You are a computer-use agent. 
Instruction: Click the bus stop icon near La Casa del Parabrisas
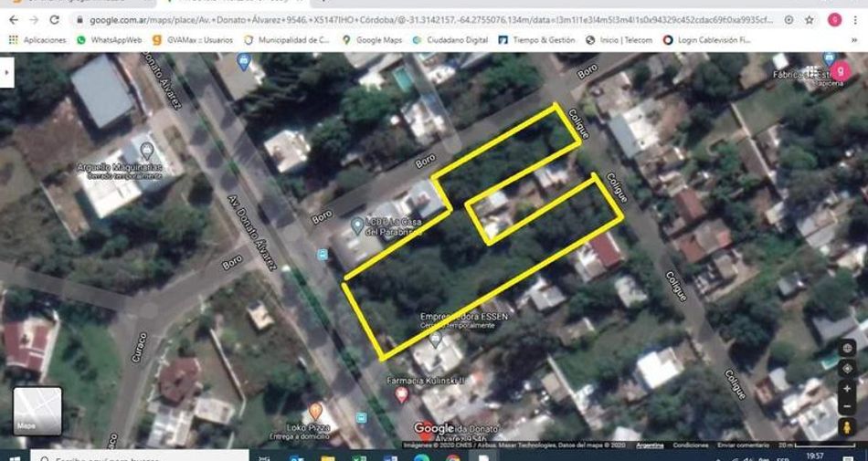pos(323,255)
